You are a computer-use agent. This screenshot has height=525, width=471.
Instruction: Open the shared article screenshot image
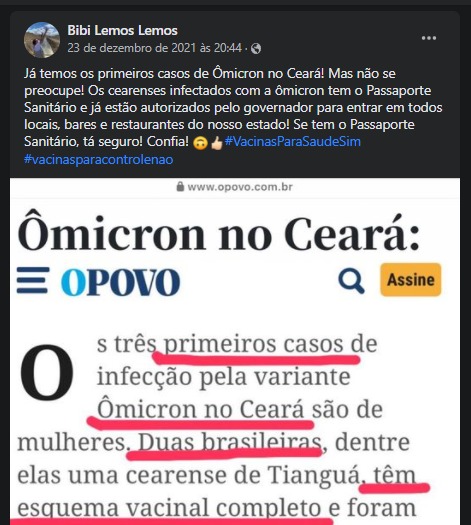tap(235, 352)
